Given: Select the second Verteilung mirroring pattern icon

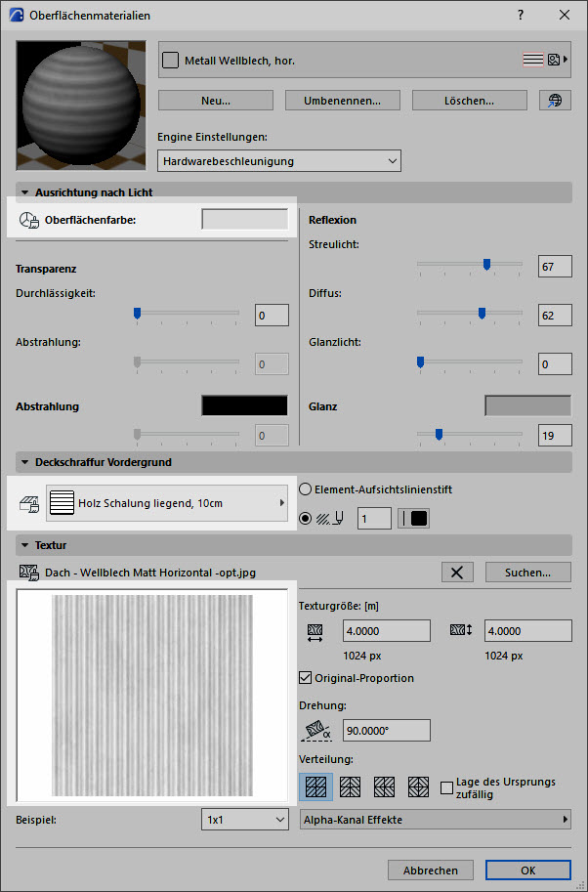Looking at the screenshot, I should pos(350,786).
